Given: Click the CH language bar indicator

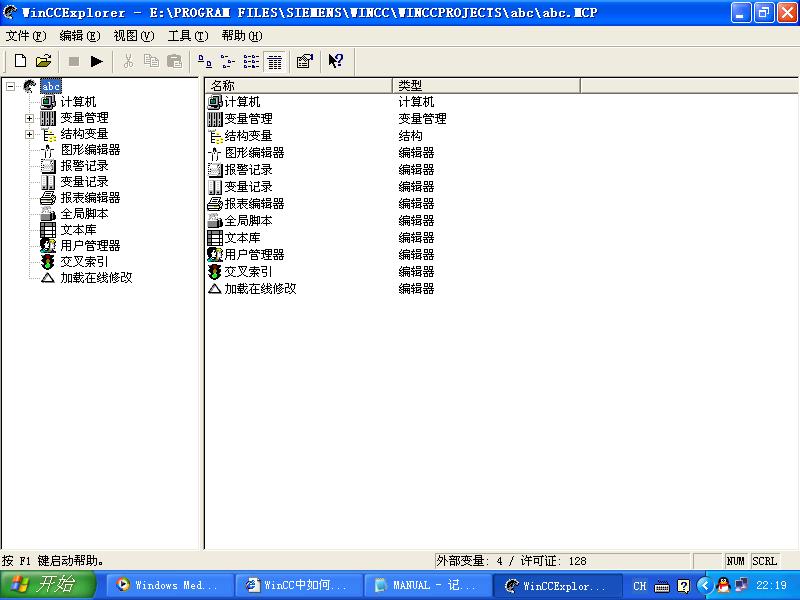Looking at the screenshot, I should coord(640,586).
